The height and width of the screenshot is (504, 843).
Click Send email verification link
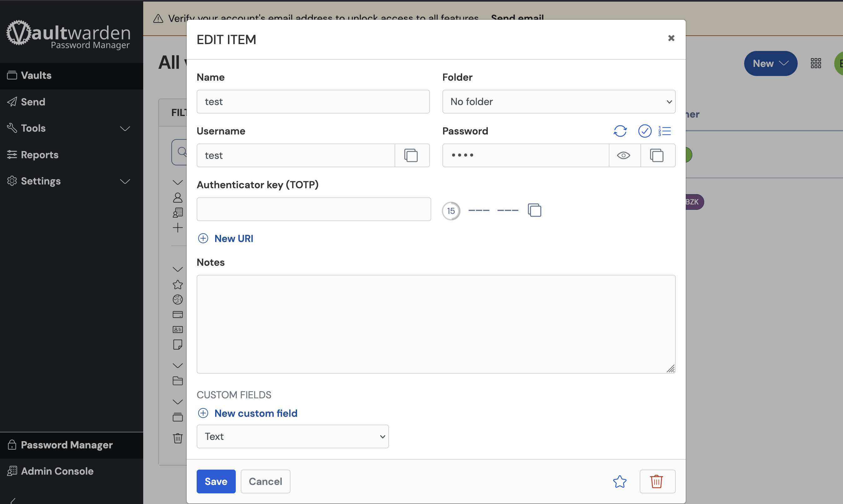pyautogui.click(x=517, y=18)
